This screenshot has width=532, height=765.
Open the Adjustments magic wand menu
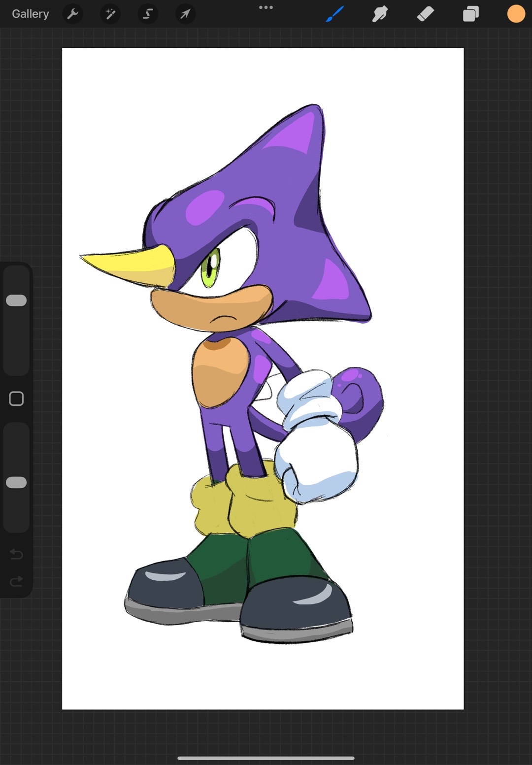(110, 14)
